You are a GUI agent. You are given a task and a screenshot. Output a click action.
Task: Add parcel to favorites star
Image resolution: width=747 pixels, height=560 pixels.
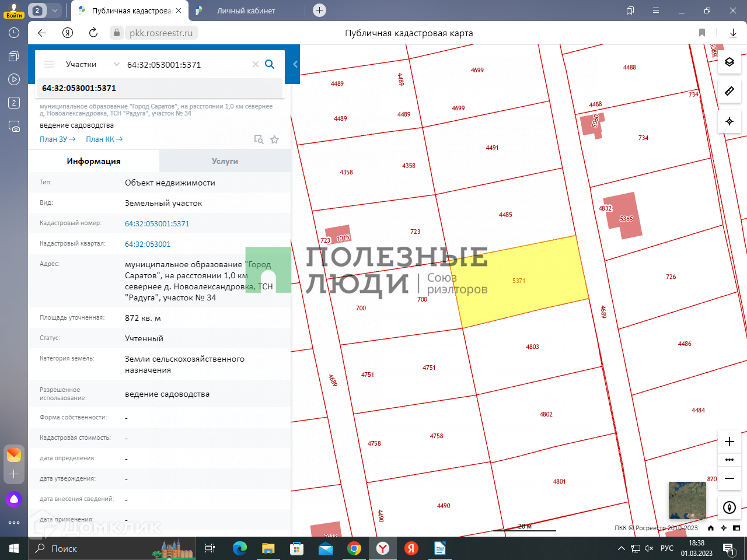(274, 139)
